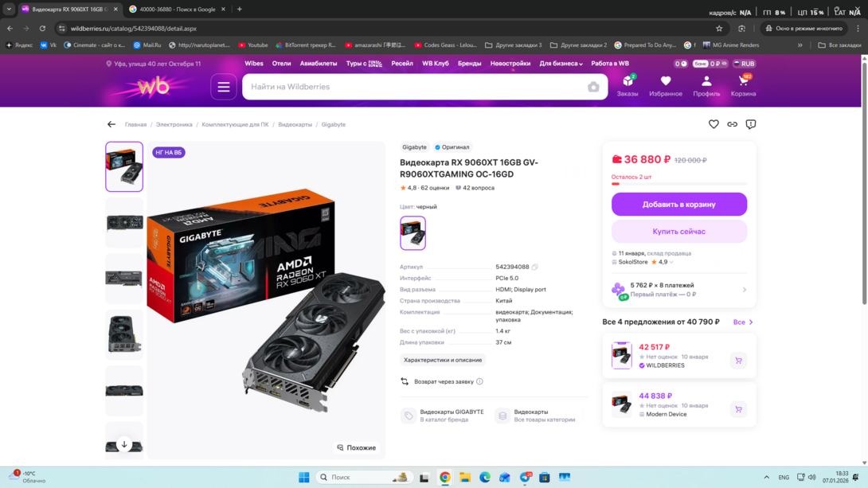Image resolution: width=868 pixels, height=488 pixels.
Task: Go to Бренды in top navigation
Action: coord(469,64)
